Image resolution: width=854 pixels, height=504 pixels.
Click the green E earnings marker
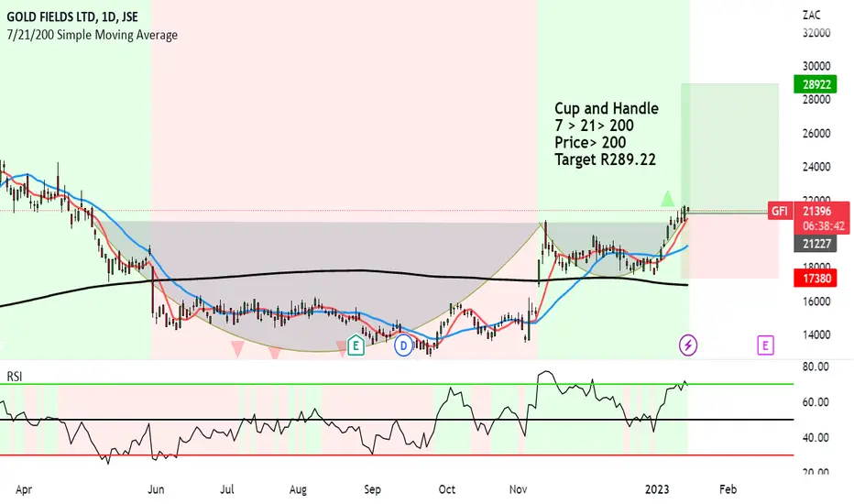tap(356, 345)
